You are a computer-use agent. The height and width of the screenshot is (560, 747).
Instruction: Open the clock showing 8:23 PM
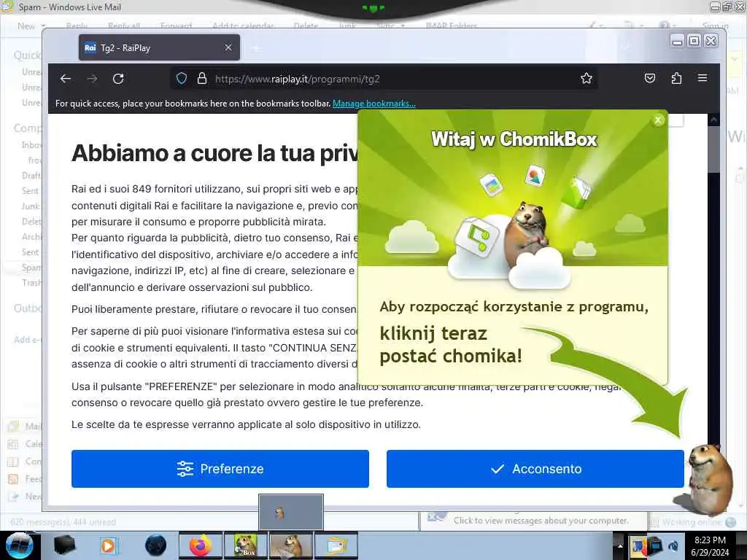710,545
